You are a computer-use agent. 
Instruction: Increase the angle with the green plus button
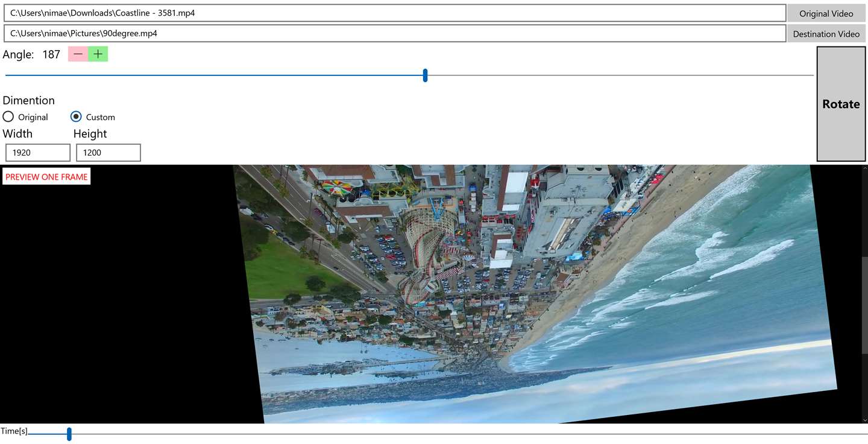(x=98, y=54)
